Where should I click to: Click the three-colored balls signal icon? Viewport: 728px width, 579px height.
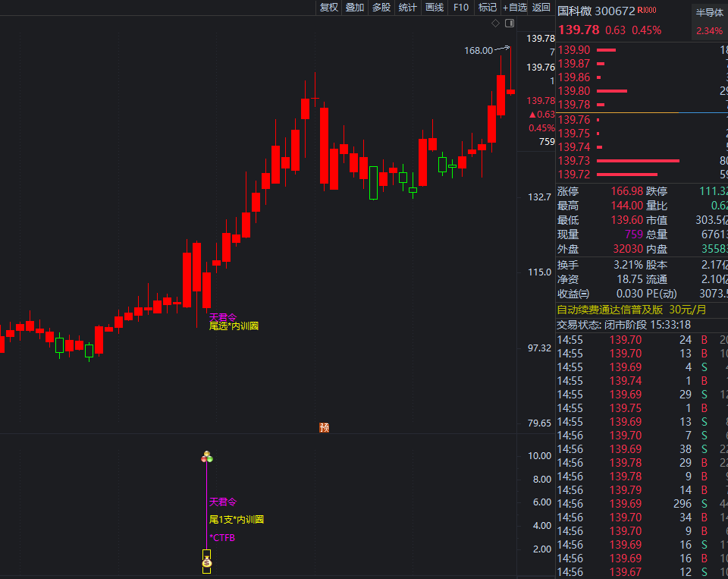[x=206, y=457]
